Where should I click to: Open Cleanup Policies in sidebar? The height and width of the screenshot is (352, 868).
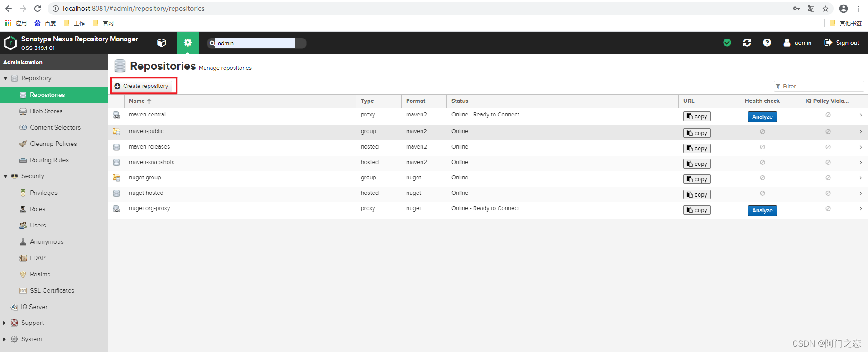click(54, 144)
